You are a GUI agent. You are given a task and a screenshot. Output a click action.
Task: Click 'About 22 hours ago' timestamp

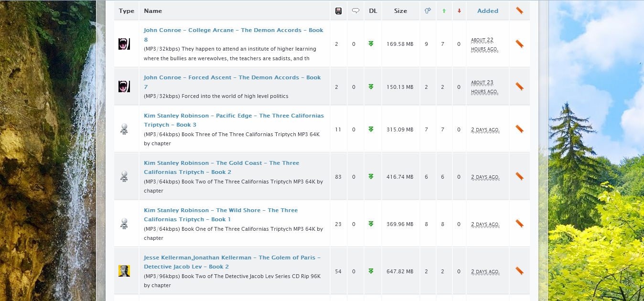(484, 44)
